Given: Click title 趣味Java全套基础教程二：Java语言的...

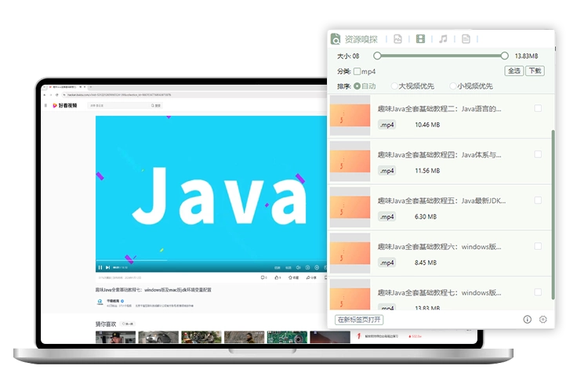Looking at the screenshot, I should tap(439, 109).
